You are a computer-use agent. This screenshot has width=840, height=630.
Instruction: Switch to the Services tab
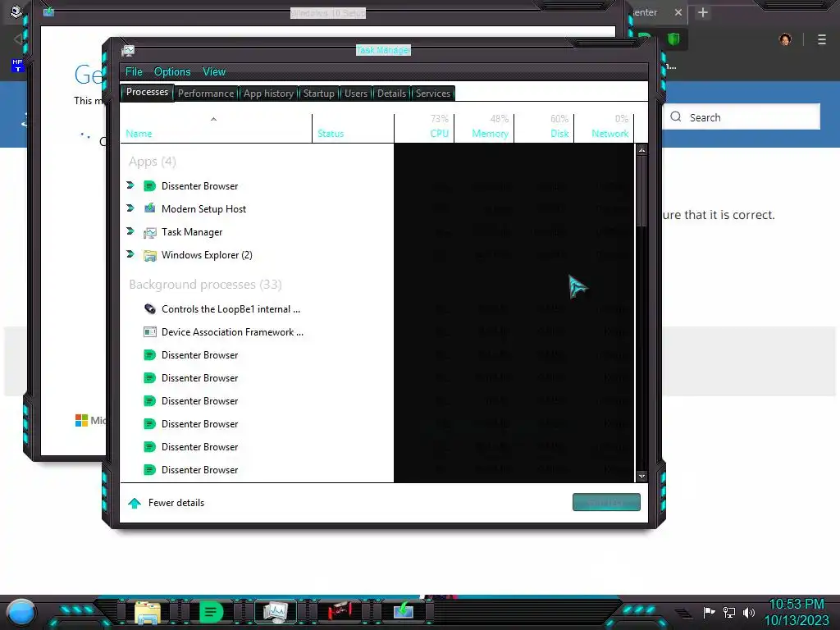433,94
